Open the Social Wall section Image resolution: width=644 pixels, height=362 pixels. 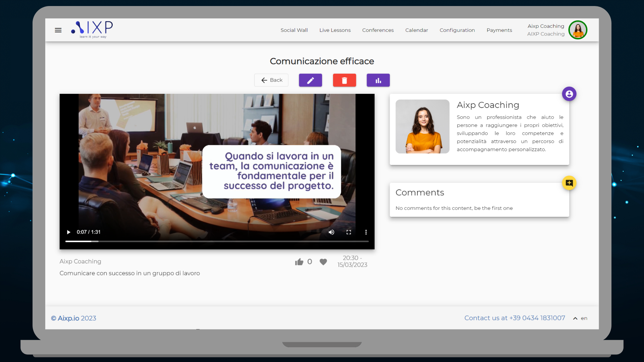click(294, 30)
